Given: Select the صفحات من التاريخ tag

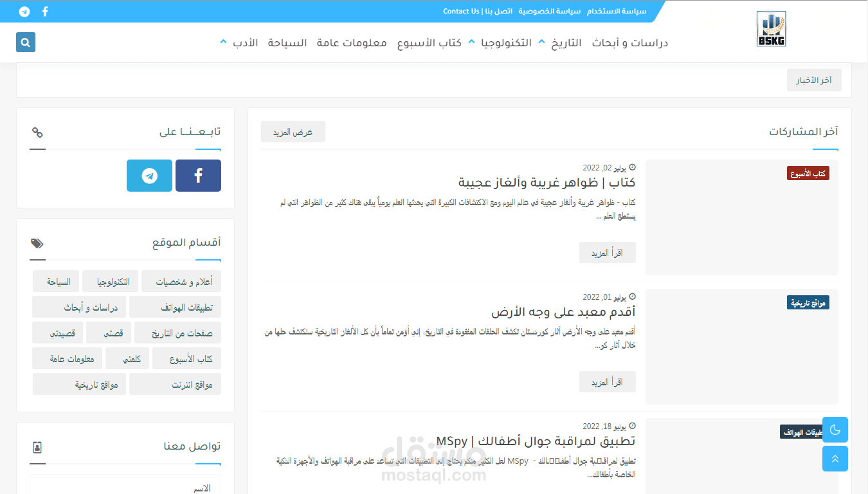Looking at the screenshot, I should (178, 333).
